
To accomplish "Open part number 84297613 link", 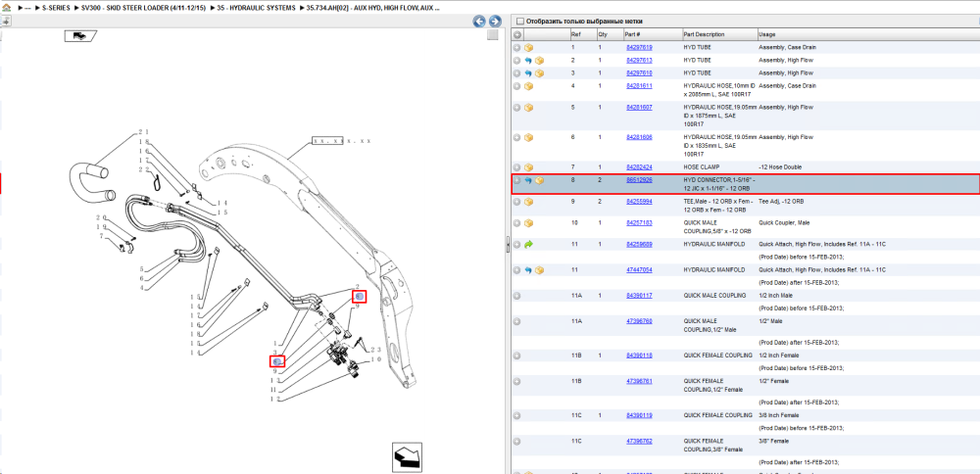I will 639,61.
